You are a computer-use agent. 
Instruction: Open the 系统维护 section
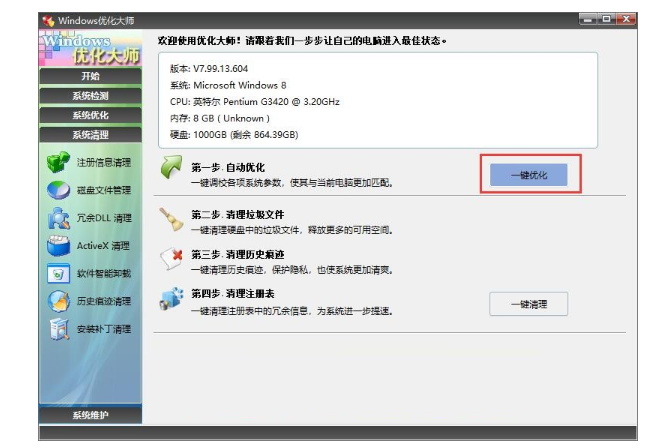[x=90, y=415]
